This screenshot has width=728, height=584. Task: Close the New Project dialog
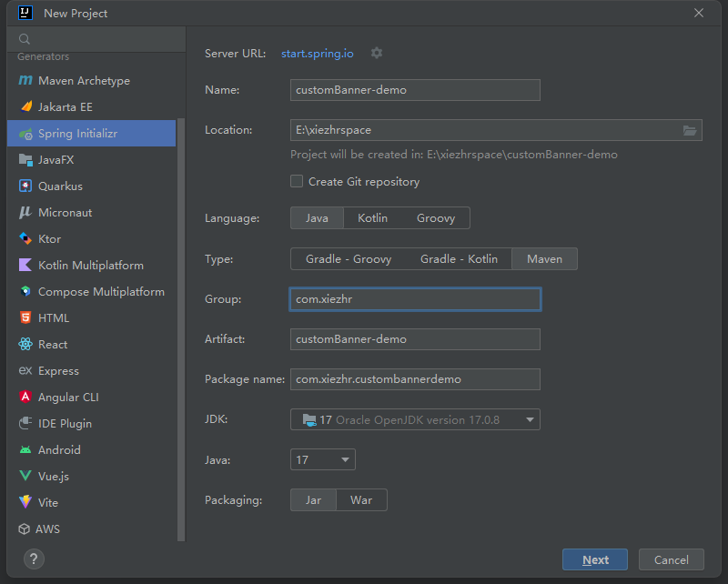click(699, 13)
